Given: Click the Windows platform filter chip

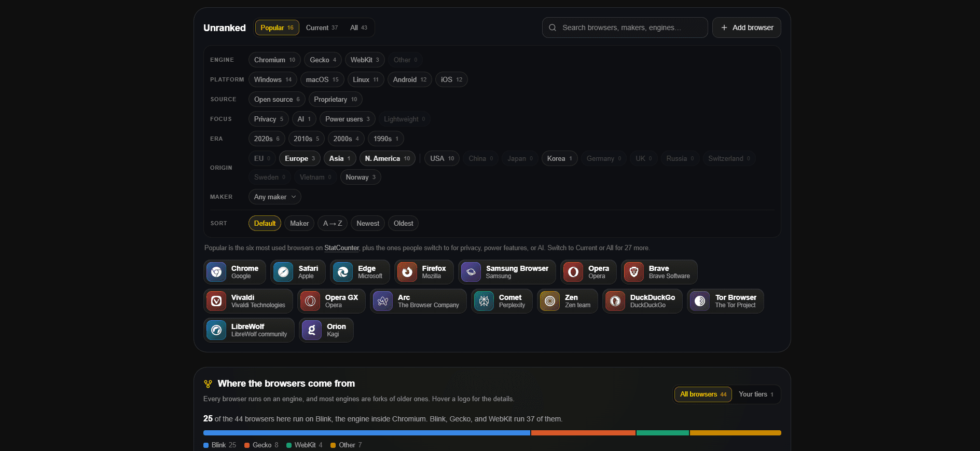Looking at the screenshot, I should (x=273, y=79).
